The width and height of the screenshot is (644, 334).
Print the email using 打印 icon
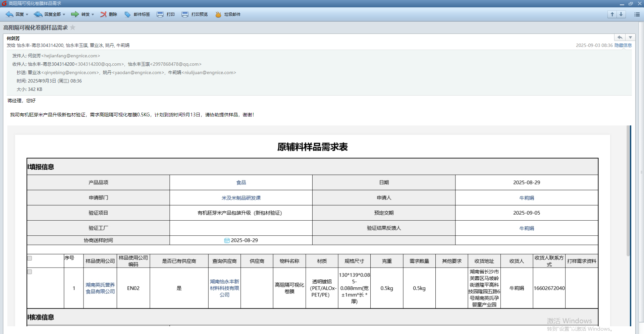[x=160, y=14]
